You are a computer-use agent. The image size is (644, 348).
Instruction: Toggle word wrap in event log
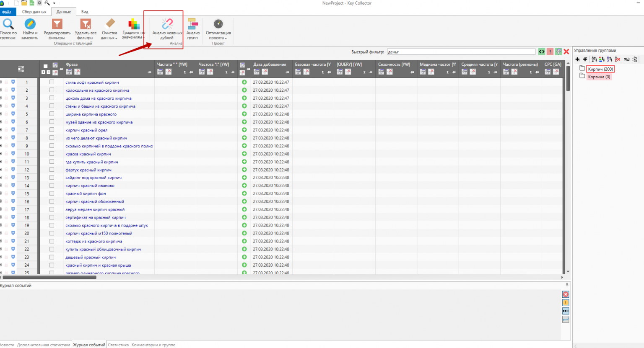[566, 319]
